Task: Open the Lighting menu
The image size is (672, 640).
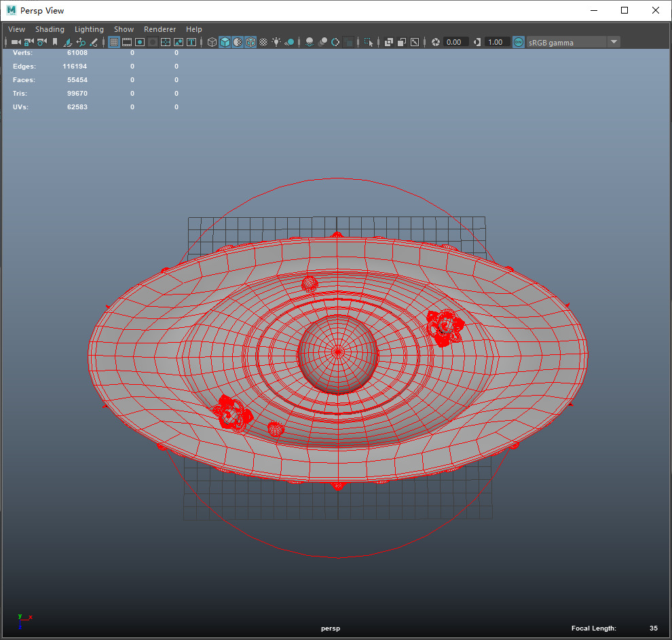Action: [x=89, y=29]
